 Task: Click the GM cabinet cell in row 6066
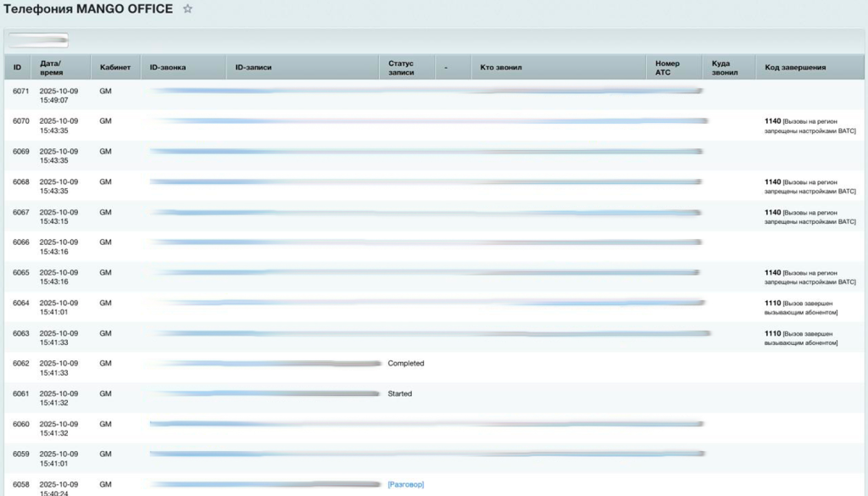106,242
